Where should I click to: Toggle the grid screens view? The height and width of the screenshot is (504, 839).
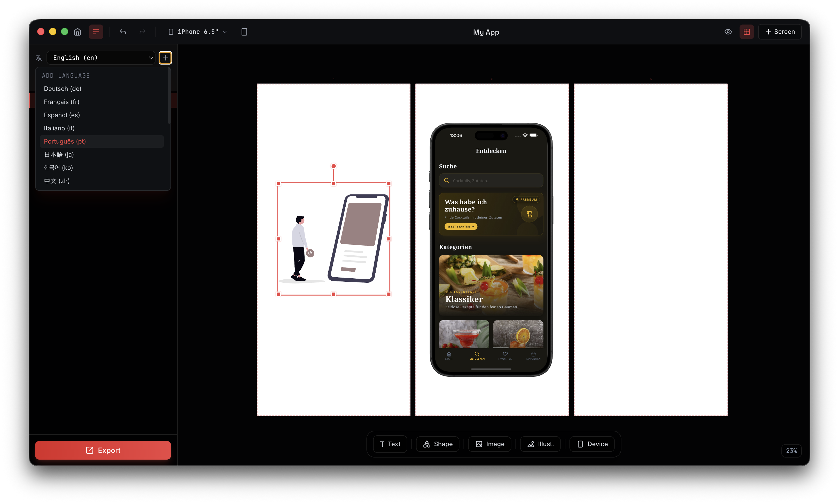click(x=746, y=31)
